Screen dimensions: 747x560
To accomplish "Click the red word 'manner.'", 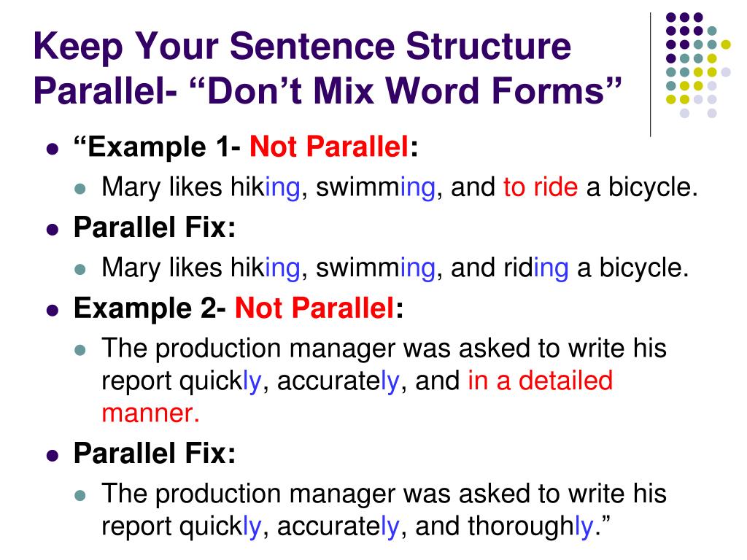I will [150, 413].
